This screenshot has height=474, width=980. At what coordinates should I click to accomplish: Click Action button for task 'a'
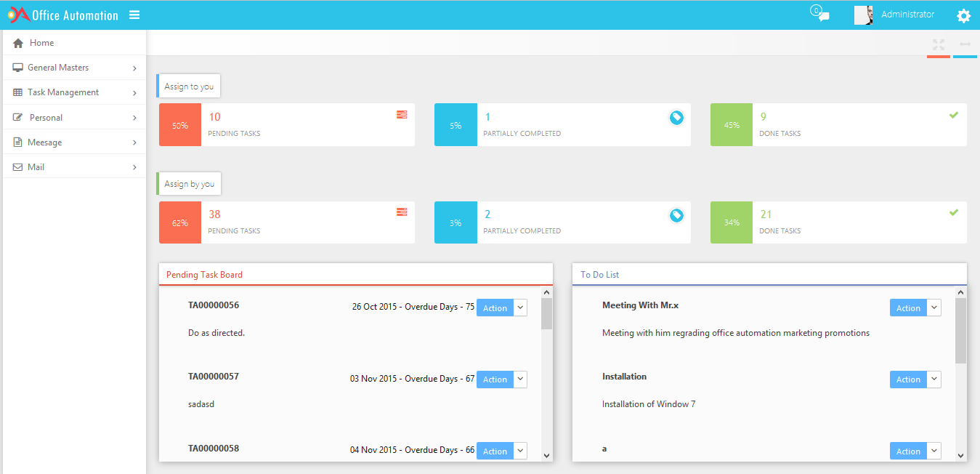pyautogui.click(x=908, y=451)
